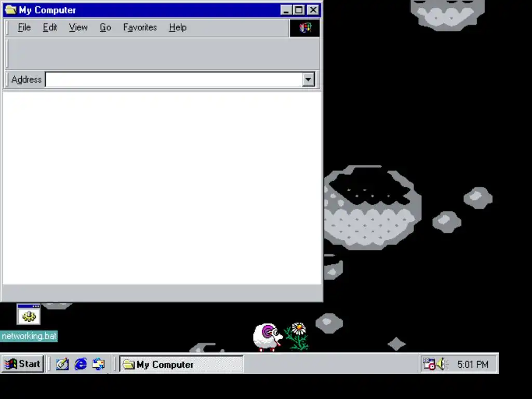Launch Internet Explorer from quick launch
The width and height of the screenshot is (532, 399).
[x=81, y=364]
